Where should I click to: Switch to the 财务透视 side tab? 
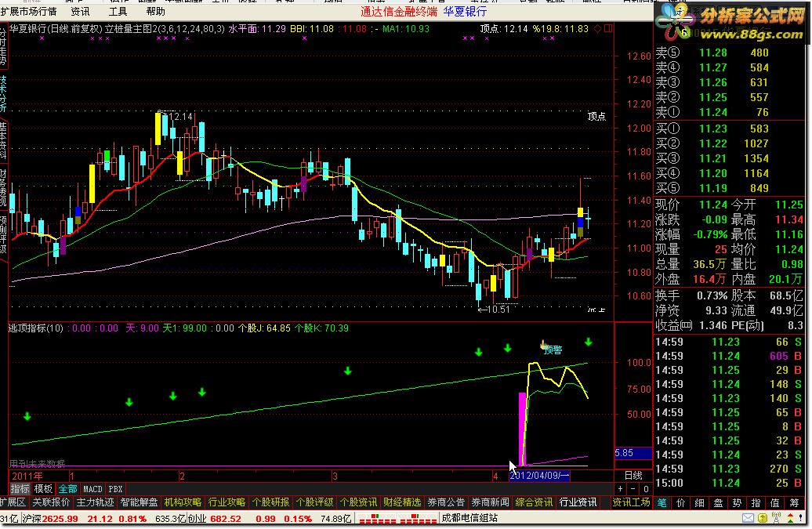(3, 187)
